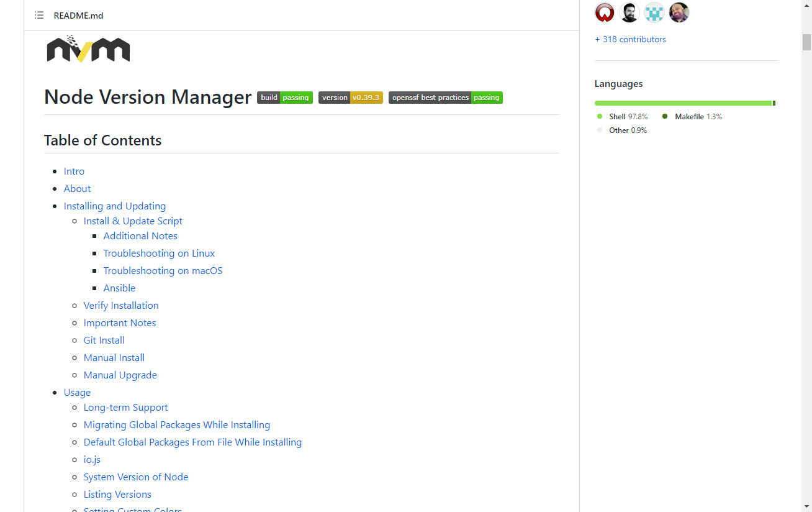Click the README.md file title

[x=78, y=16]
